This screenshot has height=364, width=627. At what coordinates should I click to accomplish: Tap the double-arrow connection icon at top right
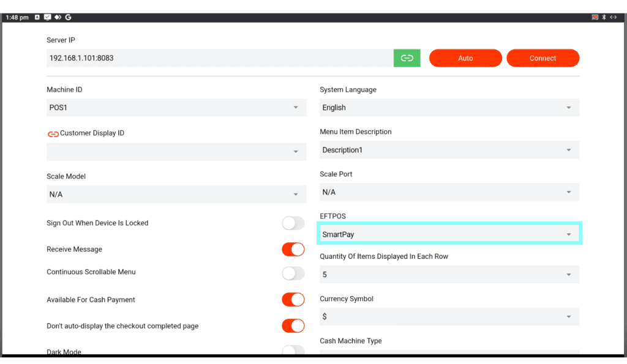[x=613, y=17]
